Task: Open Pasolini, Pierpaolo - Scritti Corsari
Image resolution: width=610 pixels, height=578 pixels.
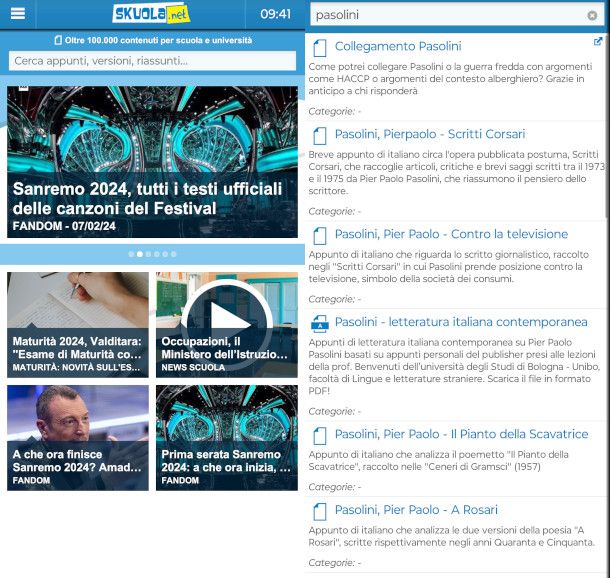Action: click(430, 134)
